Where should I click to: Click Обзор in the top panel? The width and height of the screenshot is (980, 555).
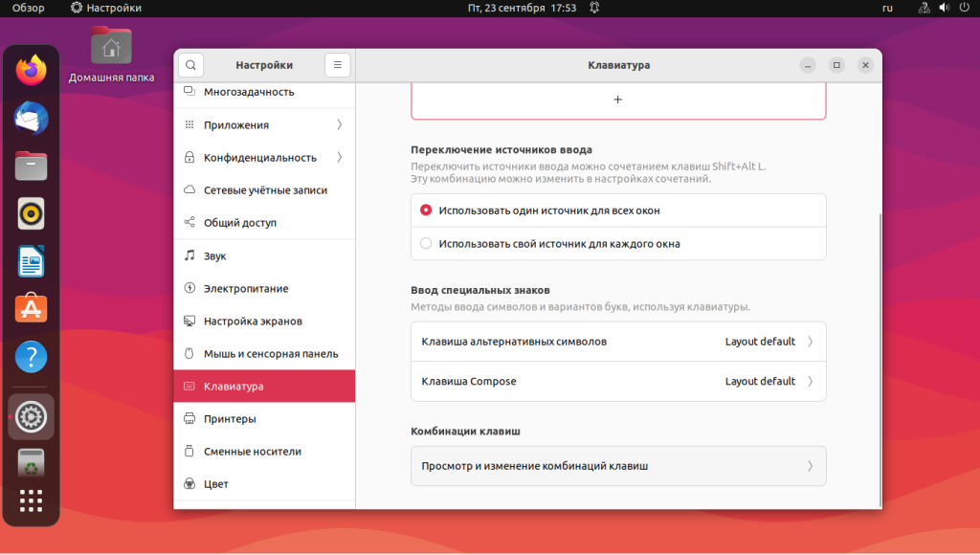point(28,8)
